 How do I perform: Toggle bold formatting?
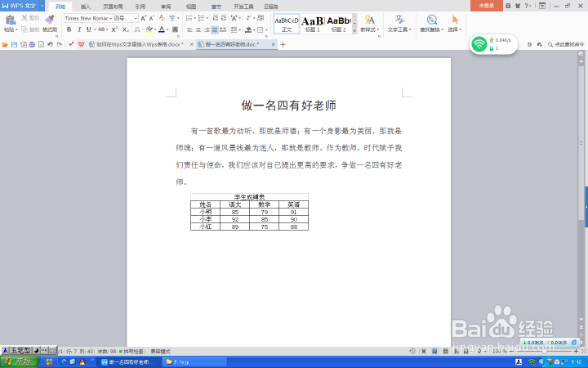(x=69, y=29)
